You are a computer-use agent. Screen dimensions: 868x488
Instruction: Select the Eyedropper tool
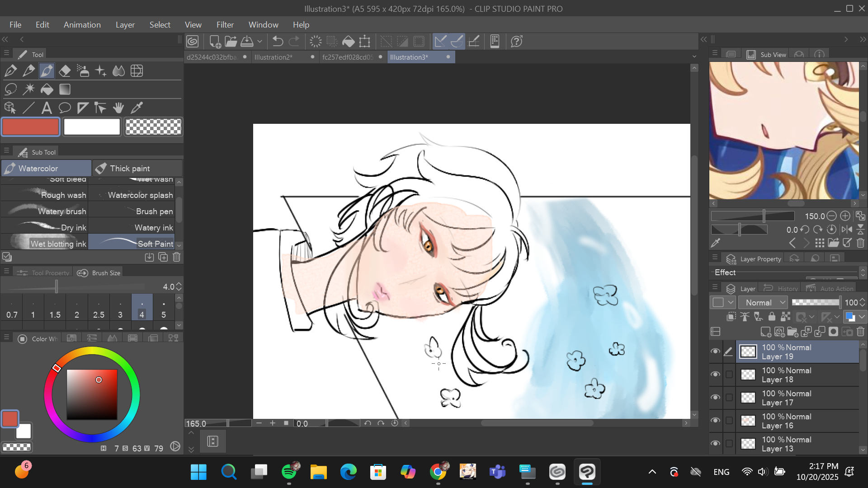point(137,108)
